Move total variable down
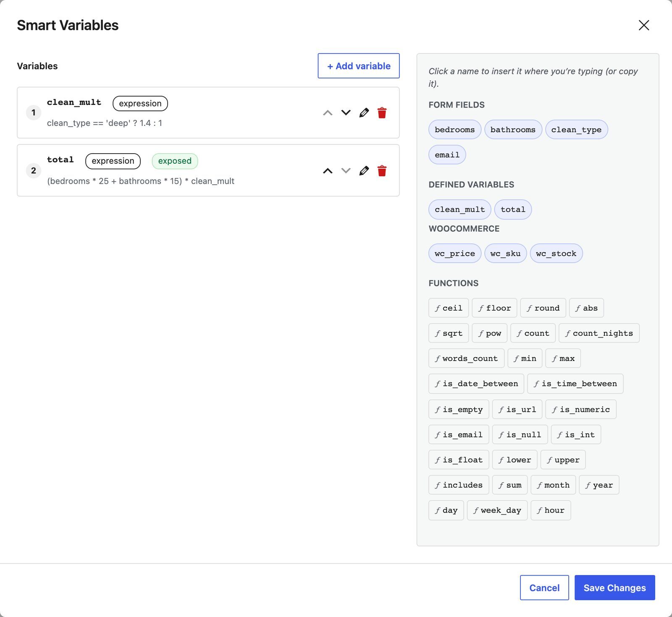This screenshot has height=617, width=672. click(x=346, y=170)
